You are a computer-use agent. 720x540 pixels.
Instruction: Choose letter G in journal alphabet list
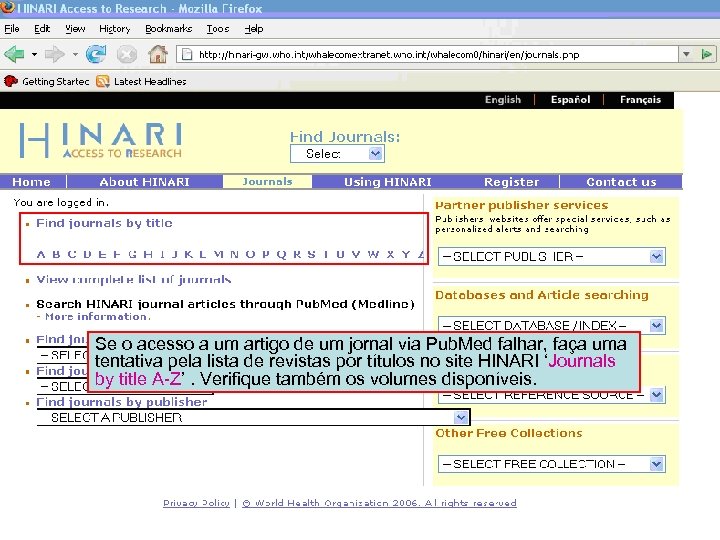(x=132, y=254)
